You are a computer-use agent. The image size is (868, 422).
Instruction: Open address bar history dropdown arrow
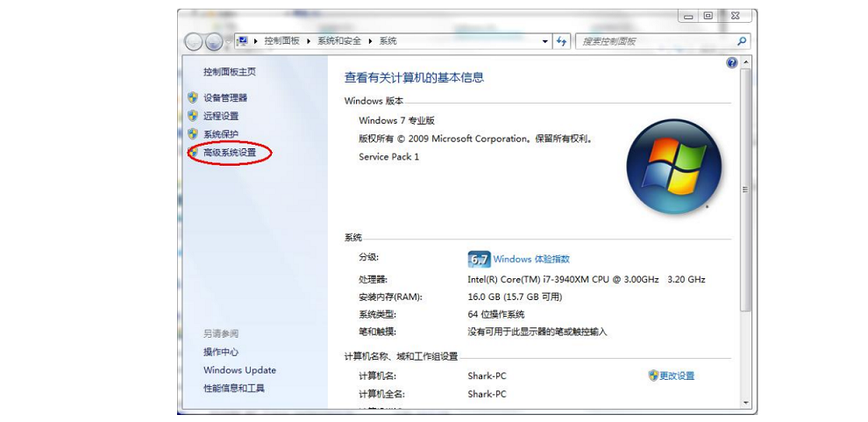(x=545, y=41)
